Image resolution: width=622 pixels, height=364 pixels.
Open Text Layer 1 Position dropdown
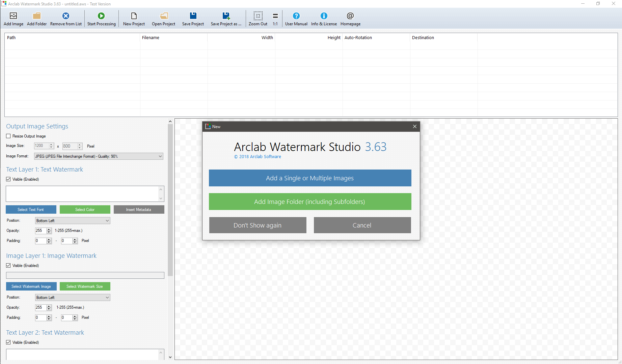[73, 221]
